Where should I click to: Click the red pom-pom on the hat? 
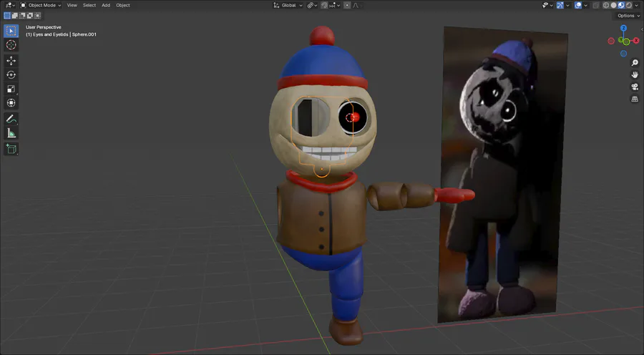(322, 36)
